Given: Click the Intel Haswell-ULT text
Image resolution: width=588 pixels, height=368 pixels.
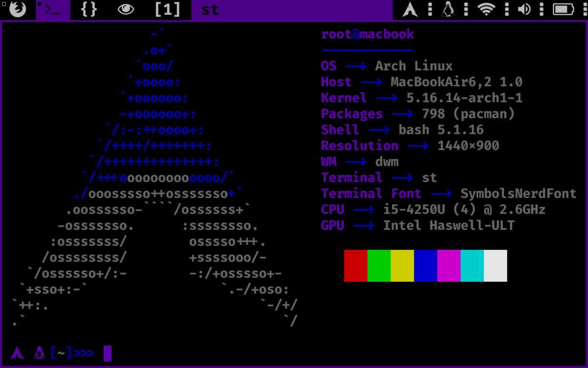Looking at the screenshot, I should tap(449, 225).
